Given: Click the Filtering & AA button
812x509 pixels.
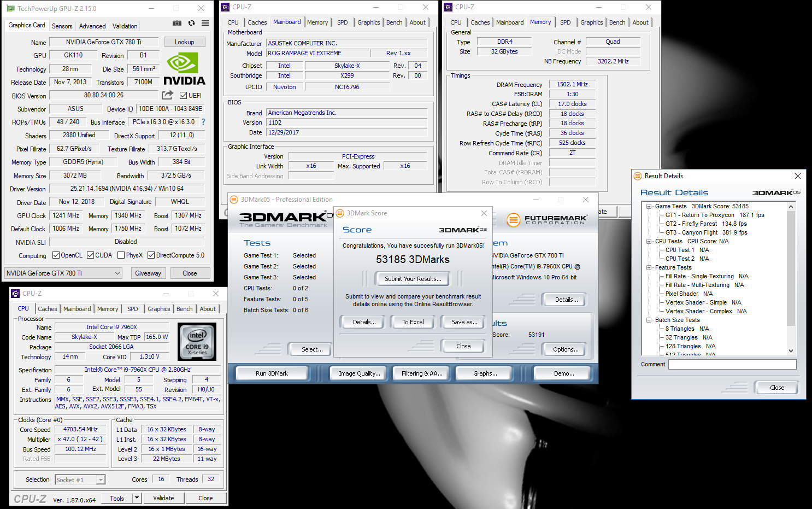Looking at the screenshot, I should pyautogui.click(x=422, y=373).
